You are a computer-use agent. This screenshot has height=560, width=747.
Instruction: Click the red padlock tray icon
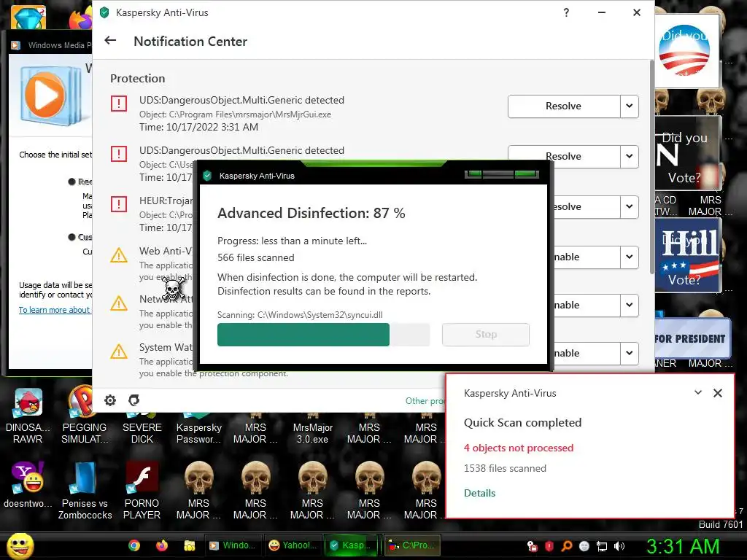[532, 546]
